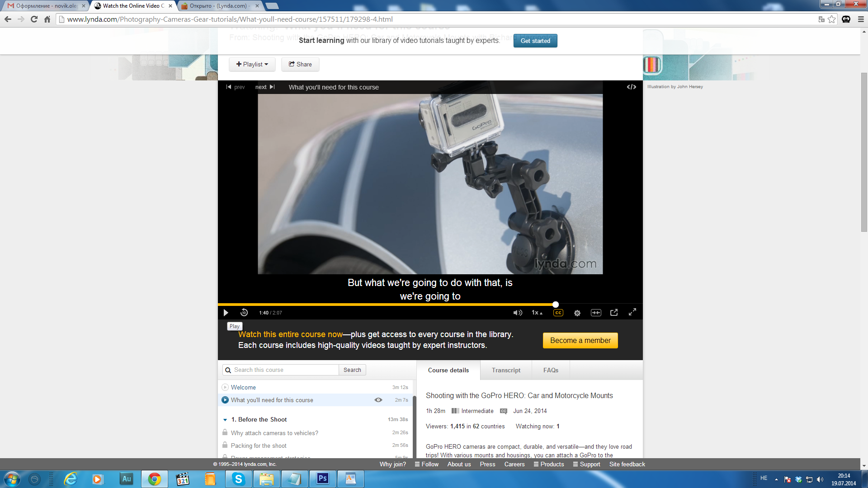Click the page vertical scrollbar

click(864, 152)
